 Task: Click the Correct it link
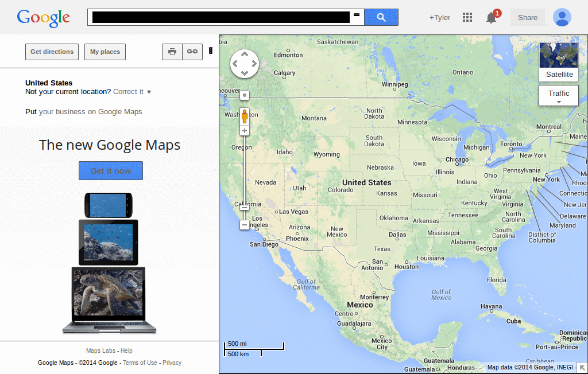tap(128, 92)
